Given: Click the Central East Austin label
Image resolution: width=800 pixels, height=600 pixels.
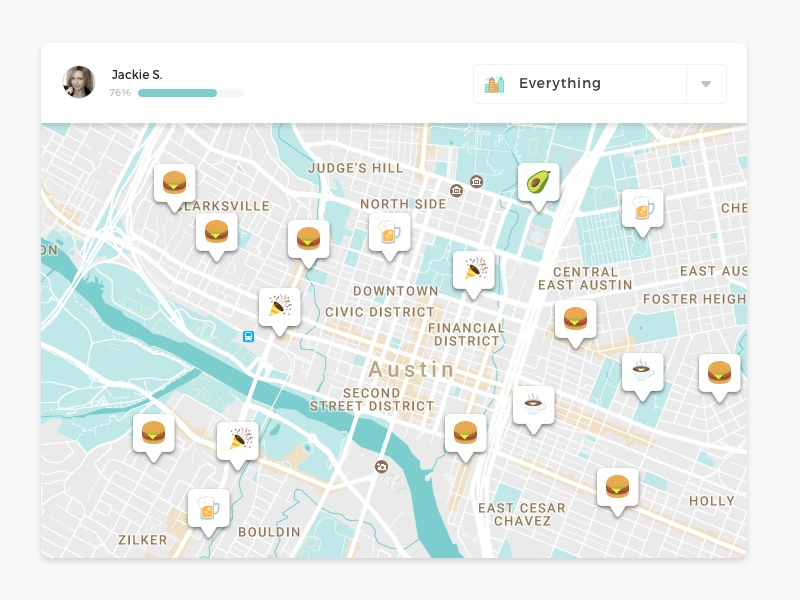Looking at the screenshot, I should [585, 279].
